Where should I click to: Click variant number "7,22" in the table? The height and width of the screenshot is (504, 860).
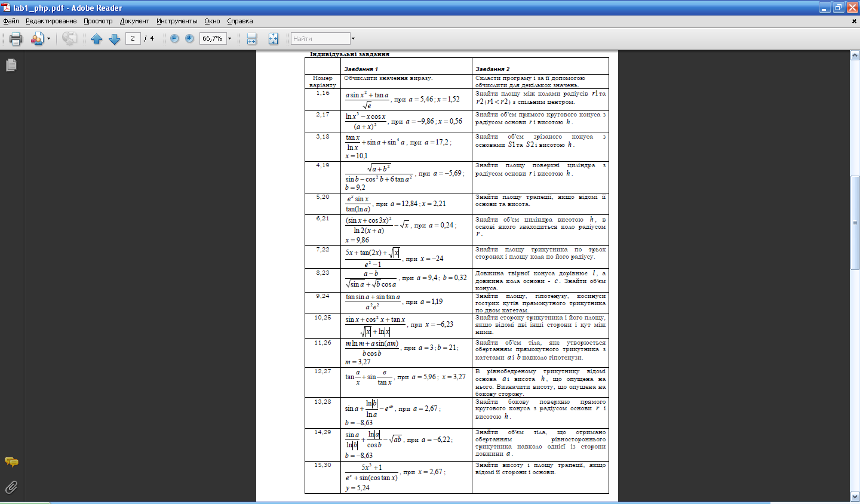coord(322,249)
